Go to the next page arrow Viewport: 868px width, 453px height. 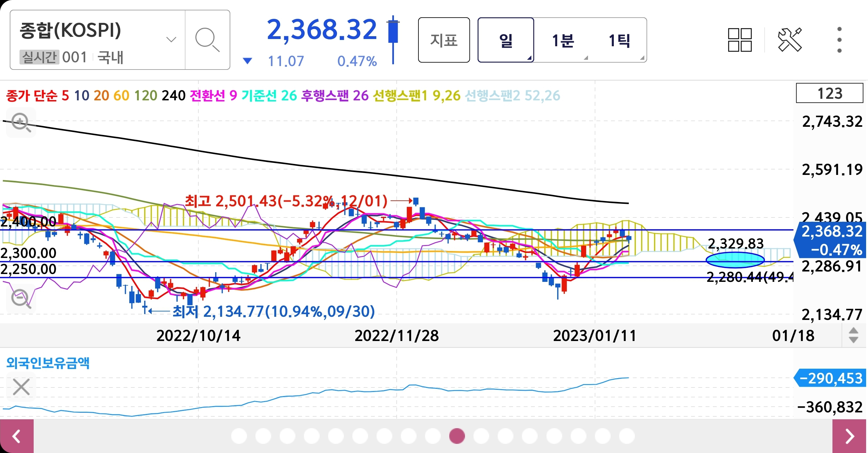tap(849, 436)
